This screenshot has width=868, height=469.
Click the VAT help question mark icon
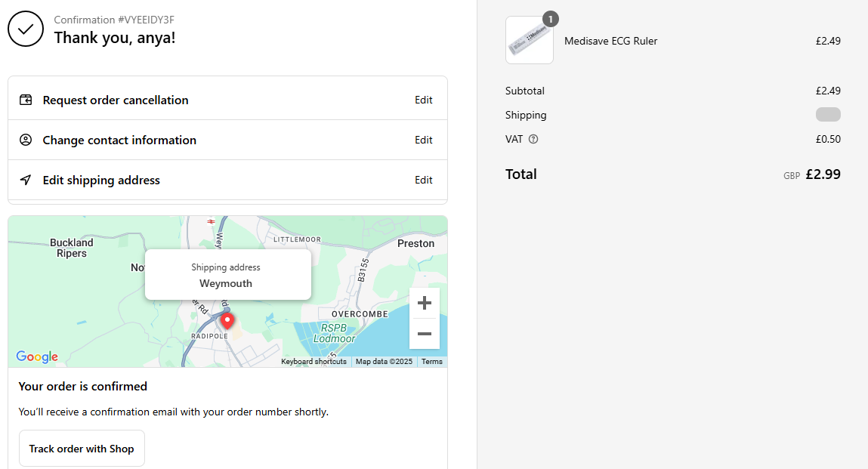tap(533, 139)
